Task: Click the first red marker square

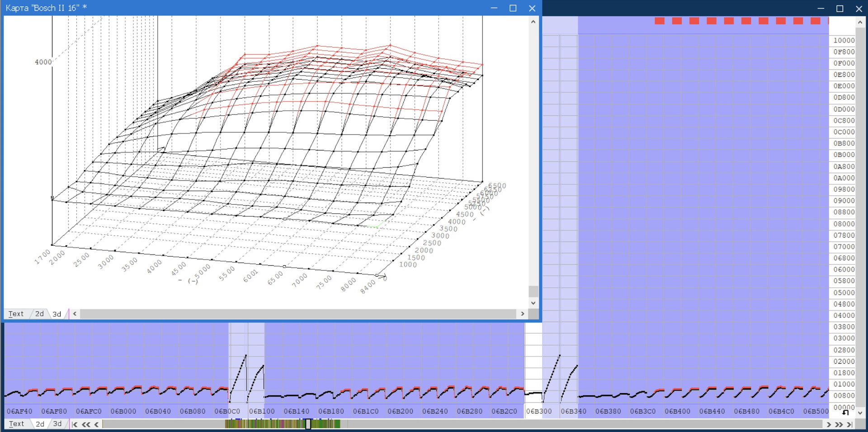Action: (x=660, y=21)
